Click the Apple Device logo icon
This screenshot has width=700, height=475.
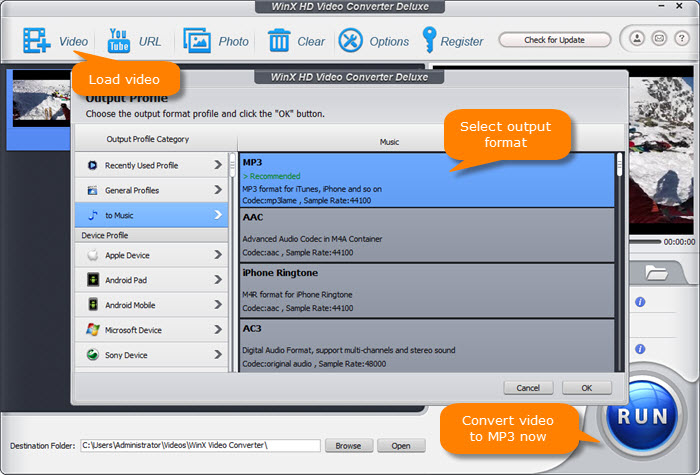tap(92, 255)
